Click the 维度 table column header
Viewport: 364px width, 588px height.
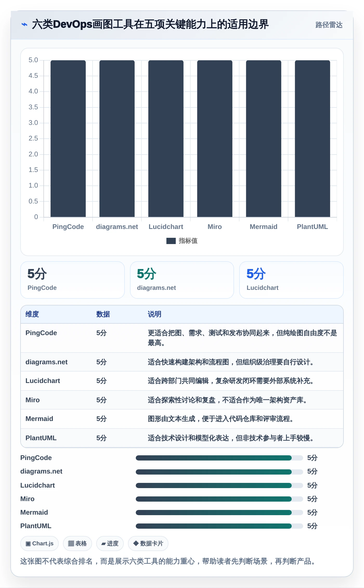click(x=32, y=314)
